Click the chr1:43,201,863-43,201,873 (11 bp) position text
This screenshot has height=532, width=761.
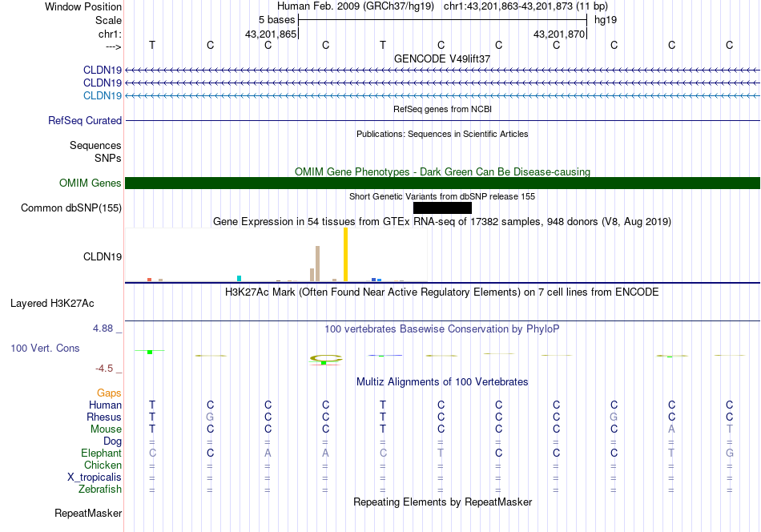[x=525, y=6]
